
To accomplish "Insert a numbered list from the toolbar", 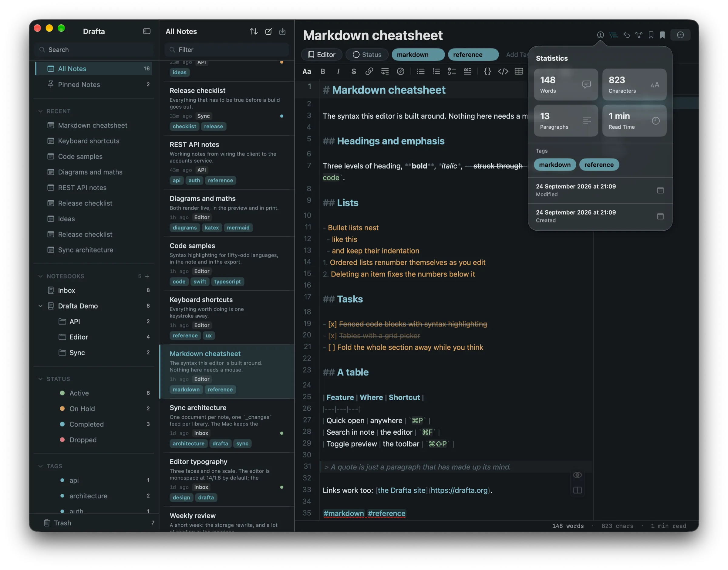I will pyautogui.click(x=436, y=71).
